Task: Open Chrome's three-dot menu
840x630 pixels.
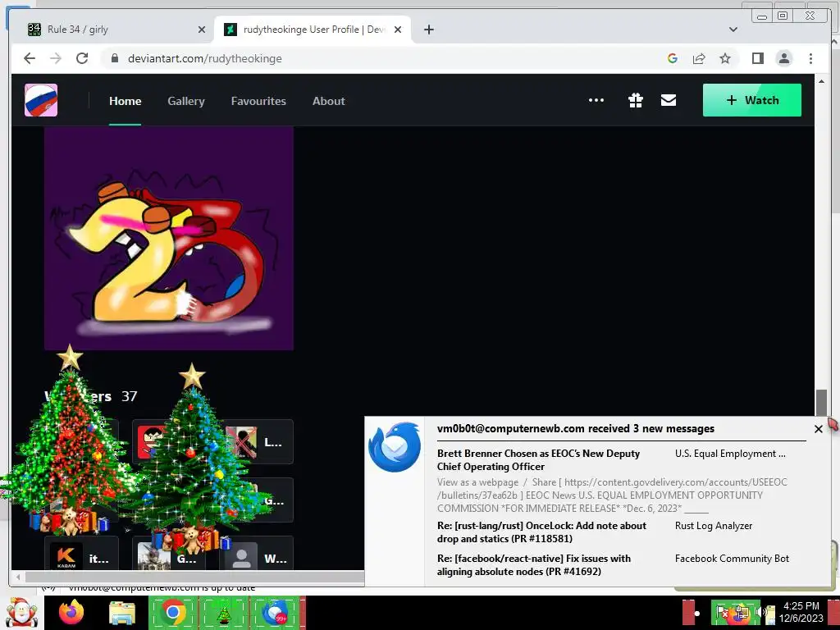Action: tap(810, 58)
